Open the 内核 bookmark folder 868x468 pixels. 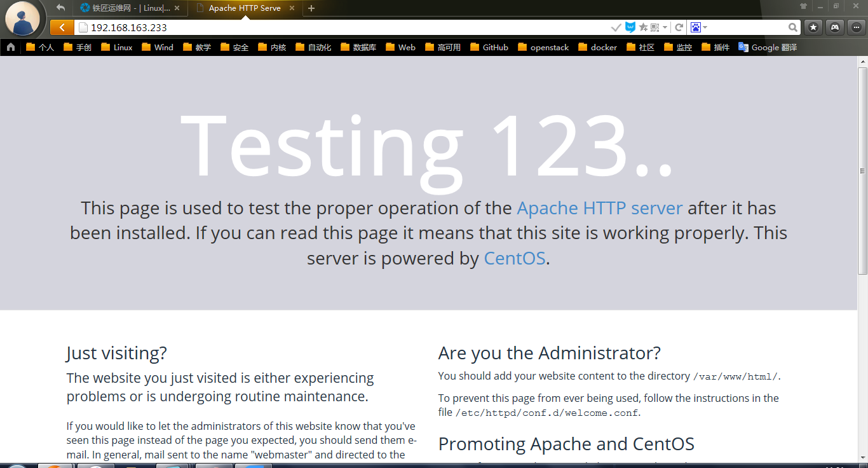click(272, 47)
